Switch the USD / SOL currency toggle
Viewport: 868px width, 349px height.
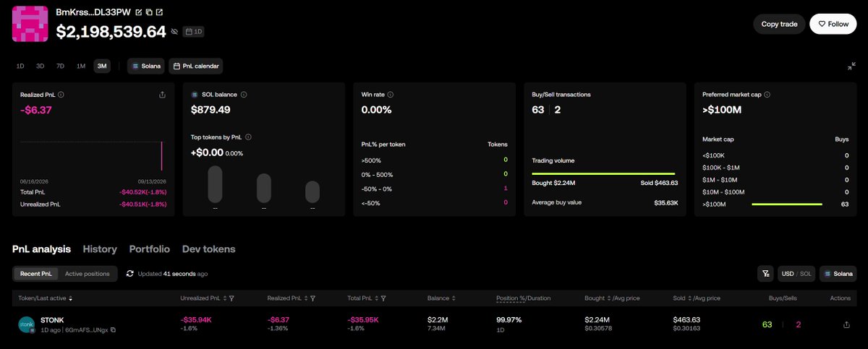(x=796, y=273)
